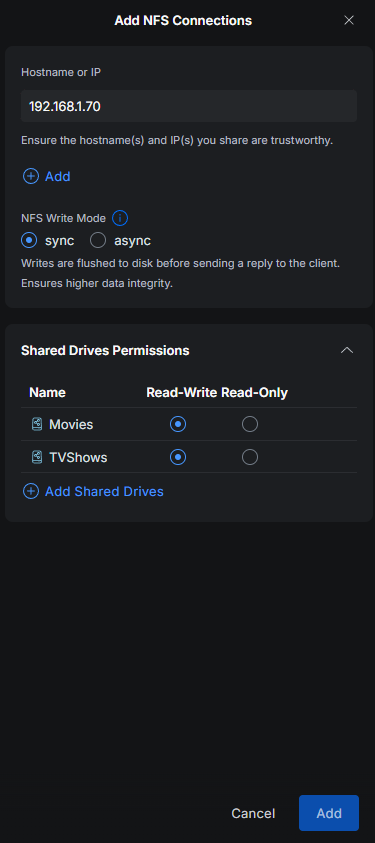The image size is (375, 843).
Task: Select the async write mode
Action: tap(98, 240)
